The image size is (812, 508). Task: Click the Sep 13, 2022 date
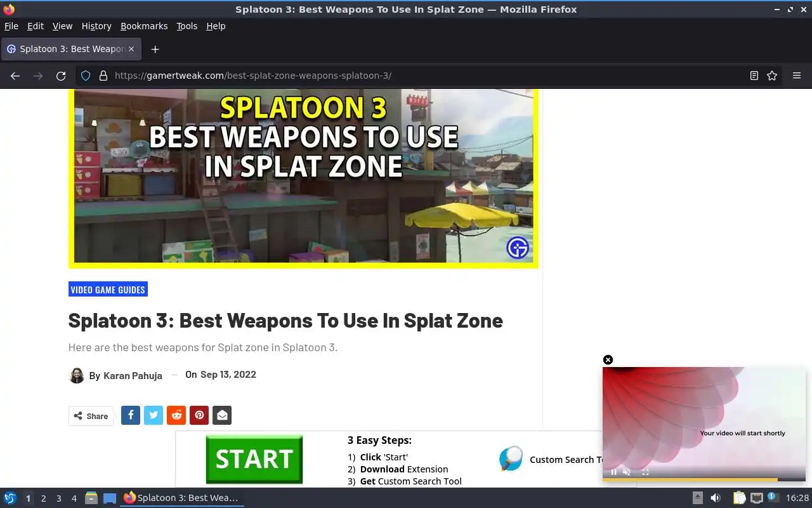pos(228,375)
